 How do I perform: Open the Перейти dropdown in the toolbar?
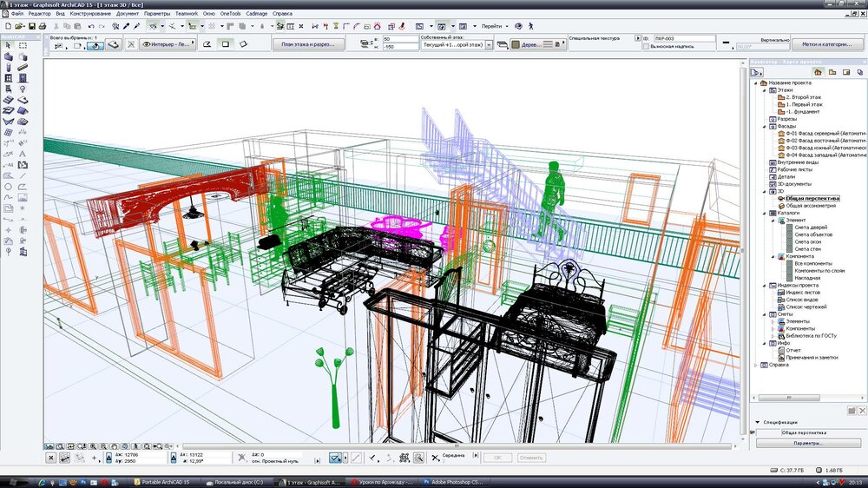491,27
